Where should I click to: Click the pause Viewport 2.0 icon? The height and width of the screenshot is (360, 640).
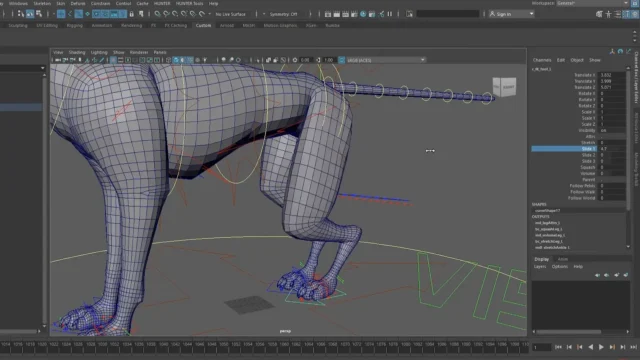(x=390, y=14)
